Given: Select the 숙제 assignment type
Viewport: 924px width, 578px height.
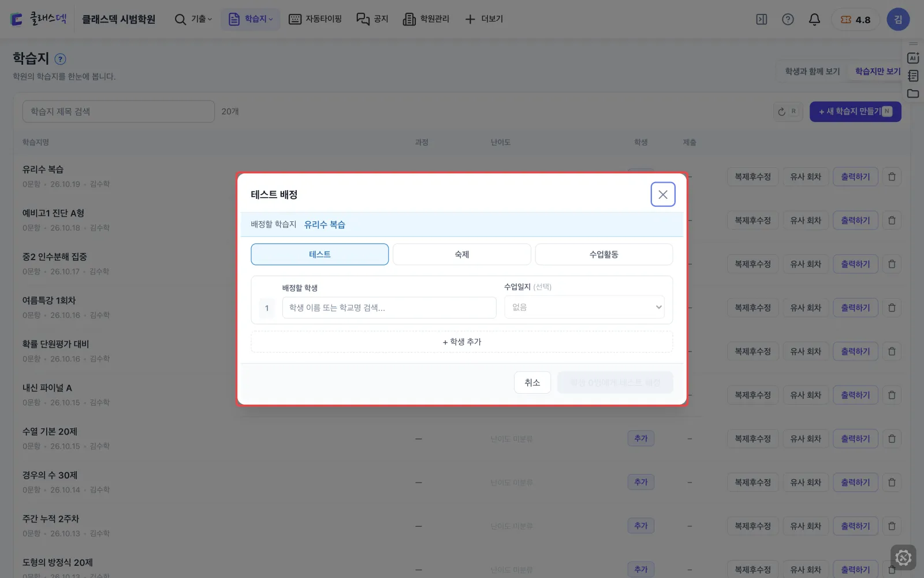Looking at the screenshot, I should [x=461, y=254].
